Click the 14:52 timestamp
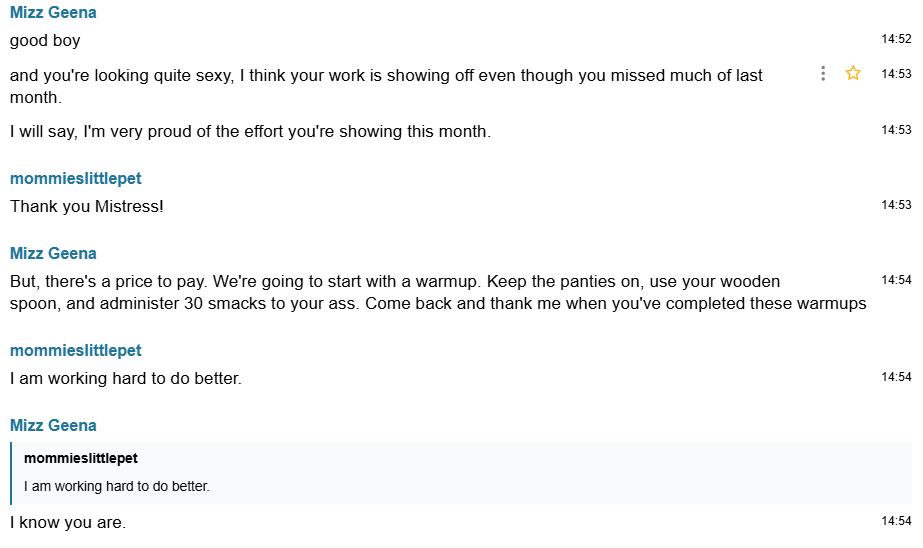This screenshot has height=548, width=923. 896,40
